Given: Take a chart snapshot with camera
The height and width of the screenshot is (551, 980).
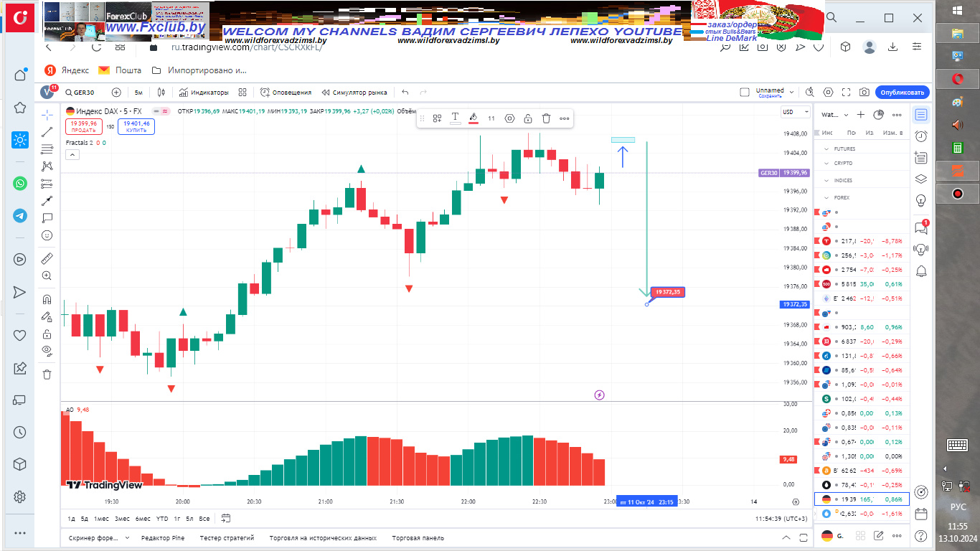Looking at the screenshot, I should click(864, 93).
